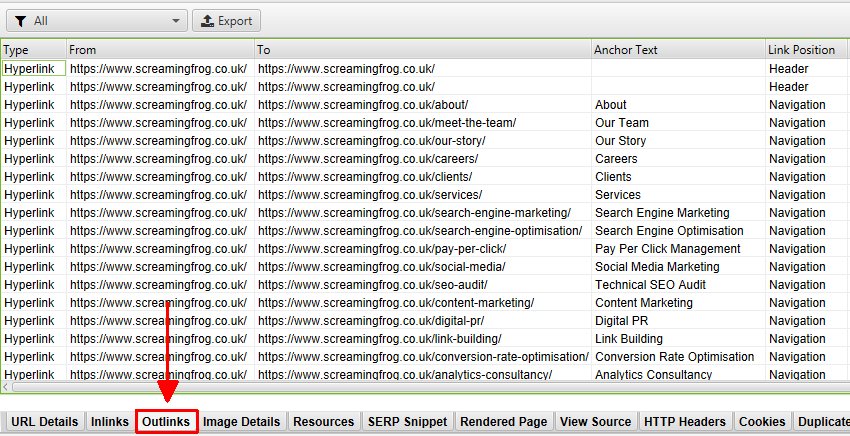Viewport: 850px width, 436px height.
Task: Sort by the From column header
Action: coord(160,50)
